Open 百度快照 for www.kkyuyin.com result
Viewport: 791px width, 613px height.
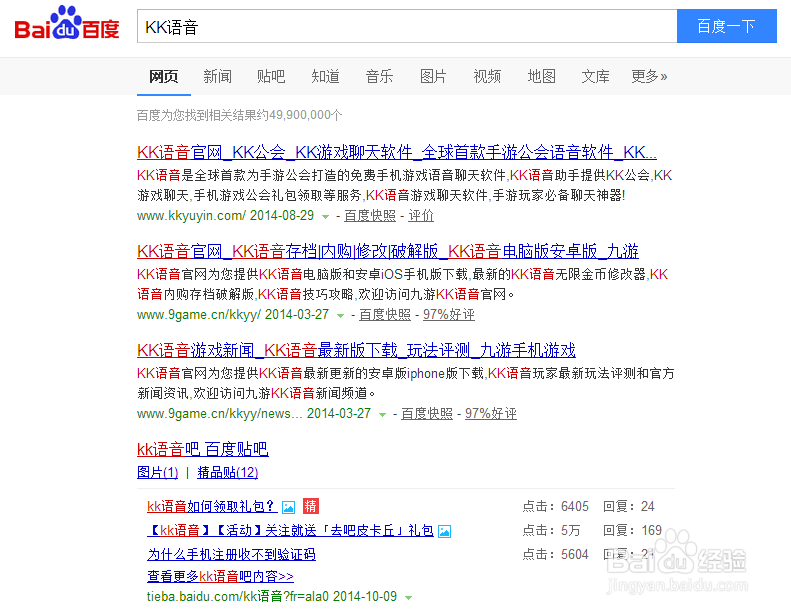[x=370, y=216]
